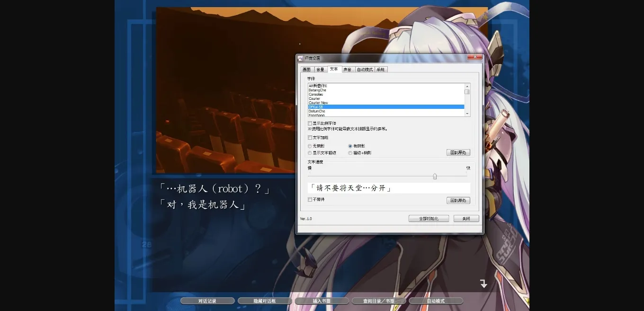This screenshot has width=644, height=311.
Task: Select the 无阴影 radio button
Action: tap(309, 146)
